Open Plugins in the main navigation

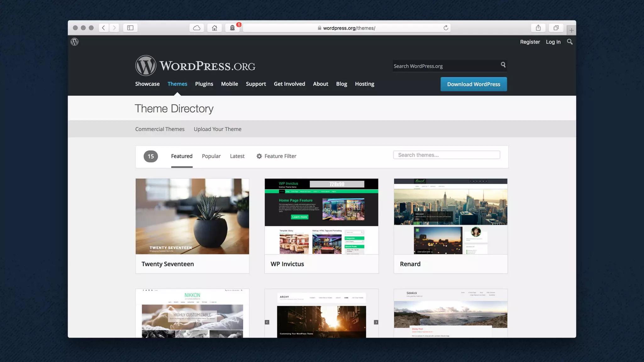(x=204, y=84)
